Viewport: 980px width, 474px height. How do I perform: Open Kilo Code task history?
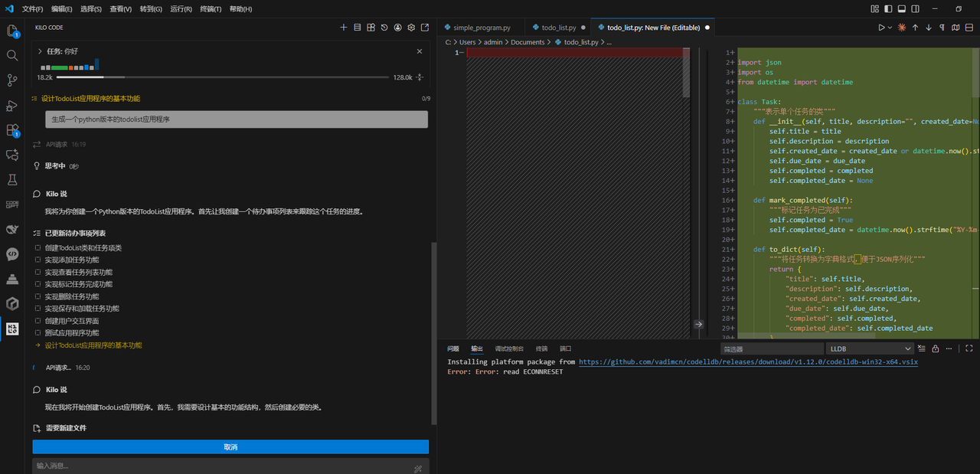384,27
